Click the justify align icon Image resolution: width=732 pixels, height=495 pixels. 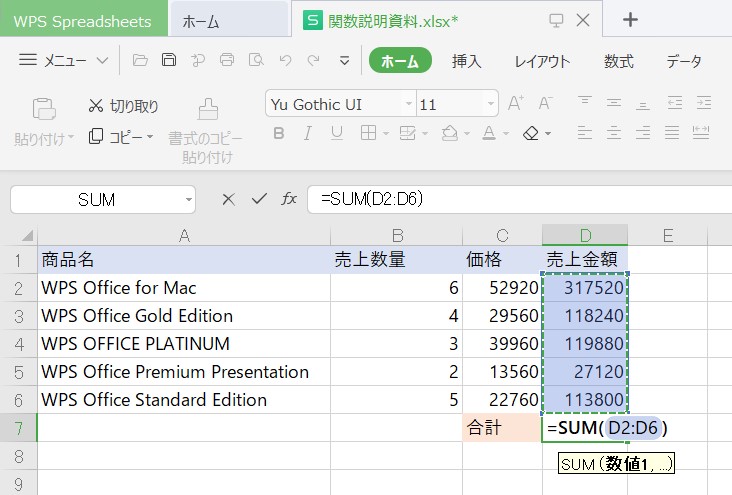672,133
